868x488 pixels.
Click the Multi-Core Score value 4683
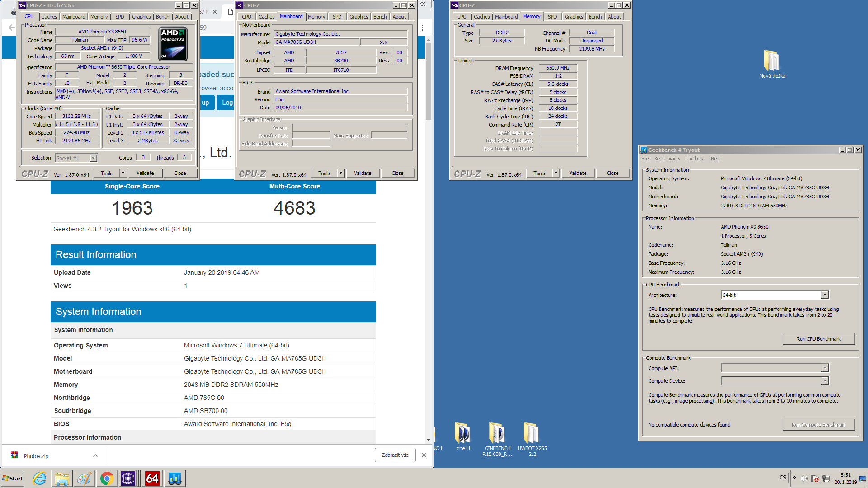tap(294, 208)
